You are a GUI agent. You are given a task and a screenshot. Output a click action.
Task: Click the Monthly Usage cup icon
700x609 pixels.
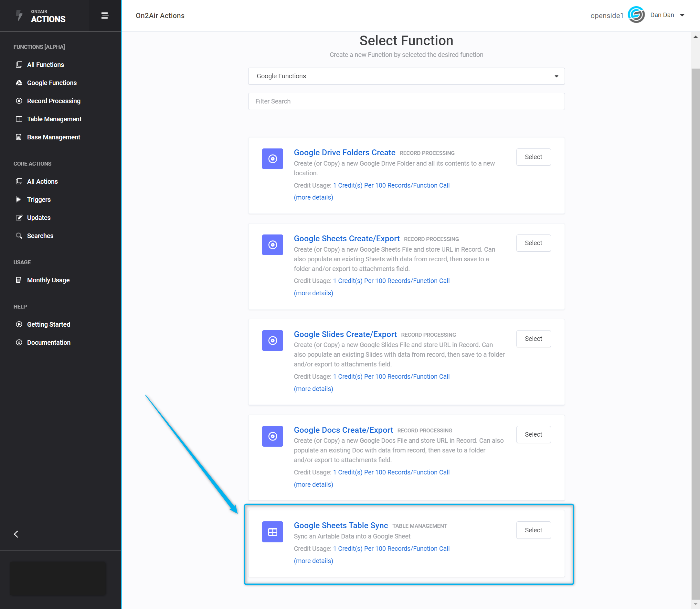click(x=18, y=280)
